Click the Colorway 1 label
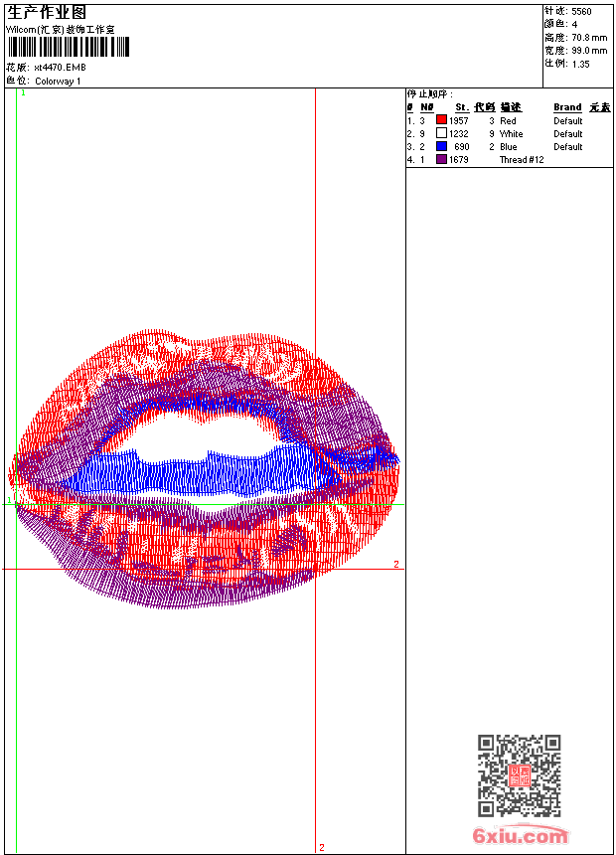Screen dimensions: 616x855 [58, 82]
